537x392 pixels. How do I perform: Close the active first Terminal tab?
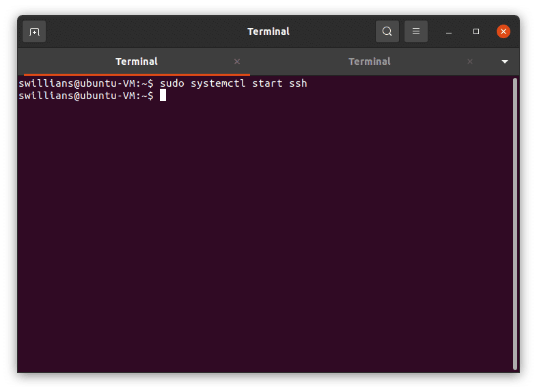click(237, 61)
